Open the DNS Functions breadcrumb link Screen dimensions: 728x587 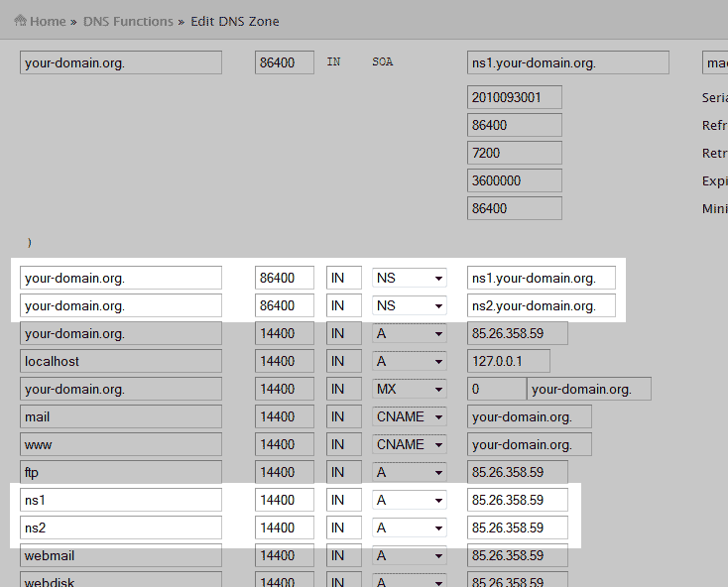coord(128,21)
